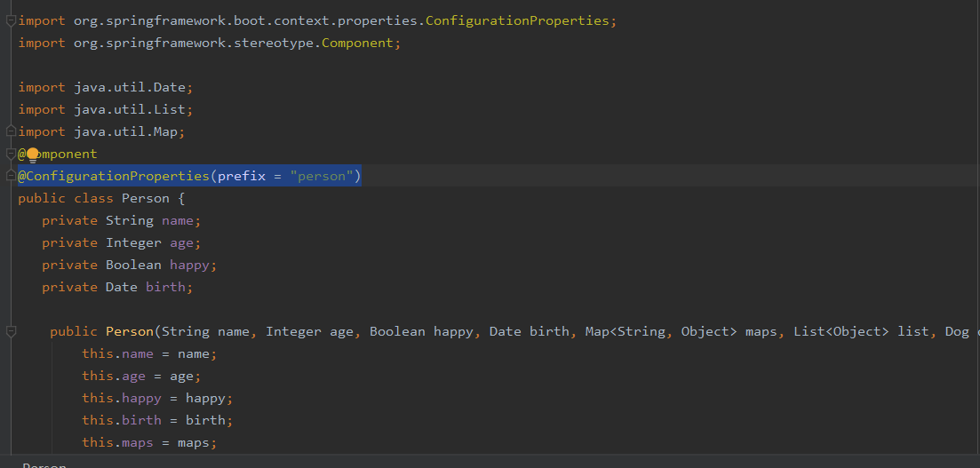Click the happy field in private Boolean declaration
Image resolution: width=980 pixels, height=468 pixels.
(x=191, y=265)
